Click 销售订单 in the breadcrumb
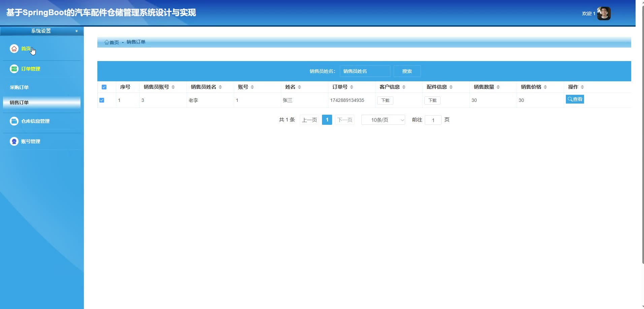 tap(136, 42)
